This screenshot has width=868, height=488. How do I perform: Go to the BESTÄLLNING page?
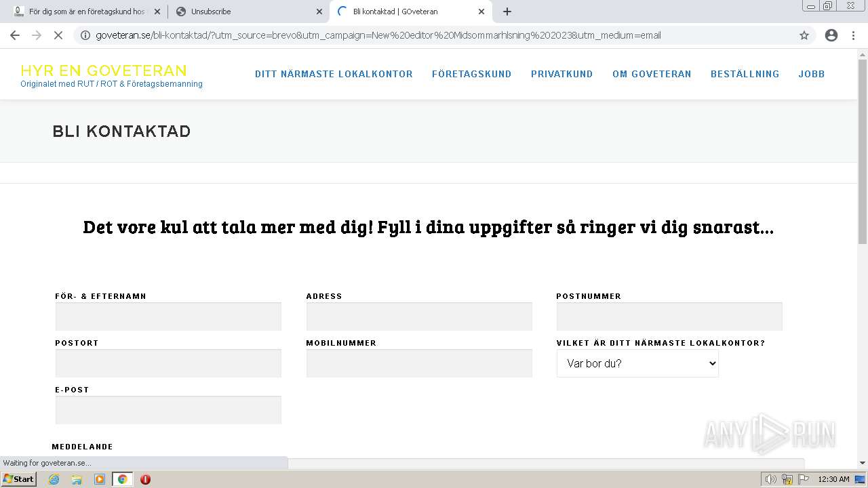coord(745,74)
